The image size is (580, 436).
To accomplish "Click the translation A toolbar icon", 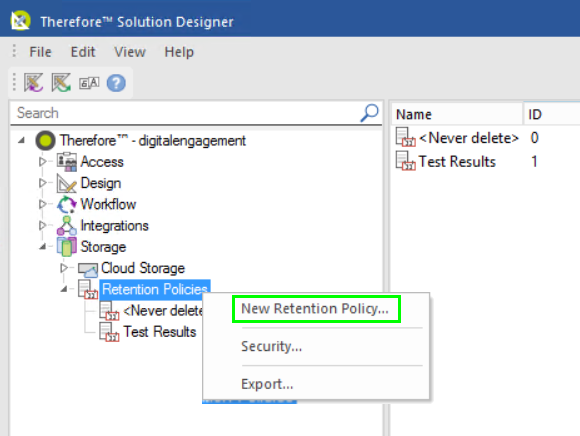I will [89, 83].
